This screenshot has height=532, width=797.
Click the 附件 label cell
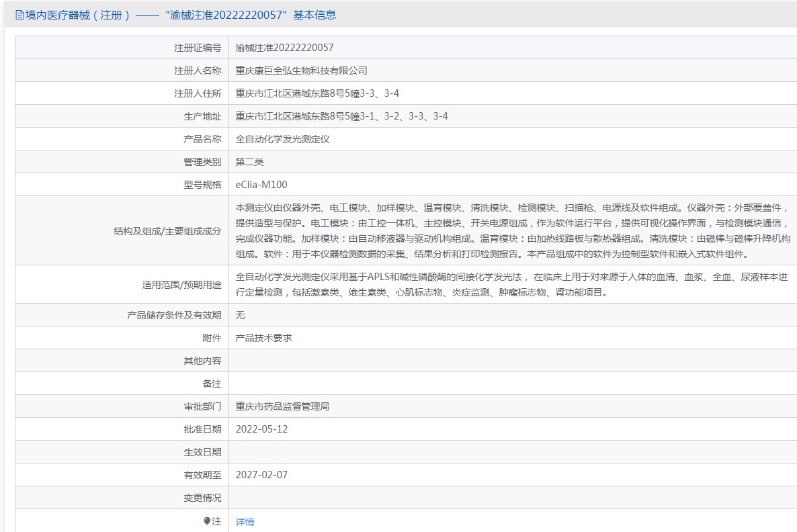point(122,338)
